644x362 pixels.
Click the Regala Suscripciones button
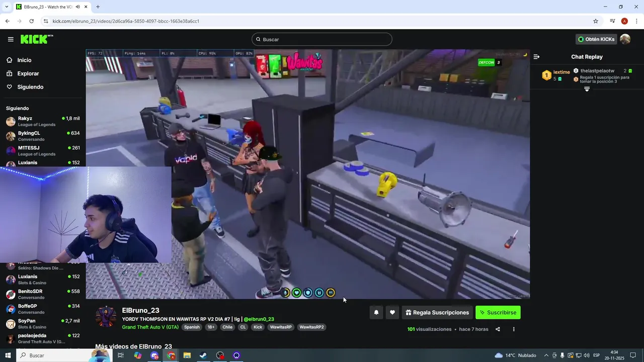[x=437, y=312]
